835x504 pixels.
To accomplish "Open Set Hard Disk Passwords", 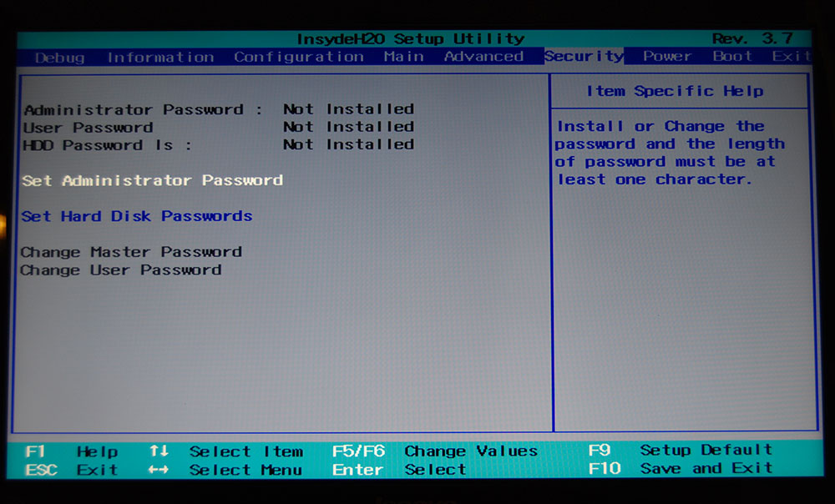I will (137, 215).
